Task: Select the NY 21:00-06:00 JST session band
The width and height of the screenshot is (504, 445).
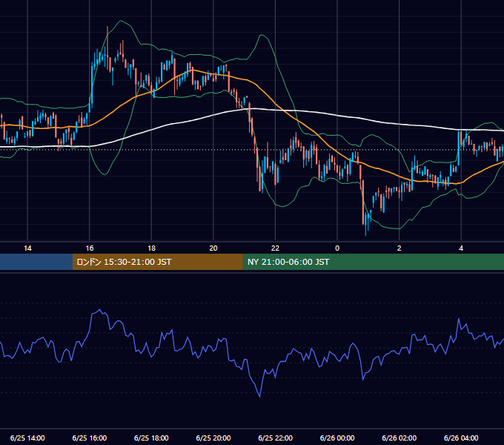Action: click(x=373, y=262)
